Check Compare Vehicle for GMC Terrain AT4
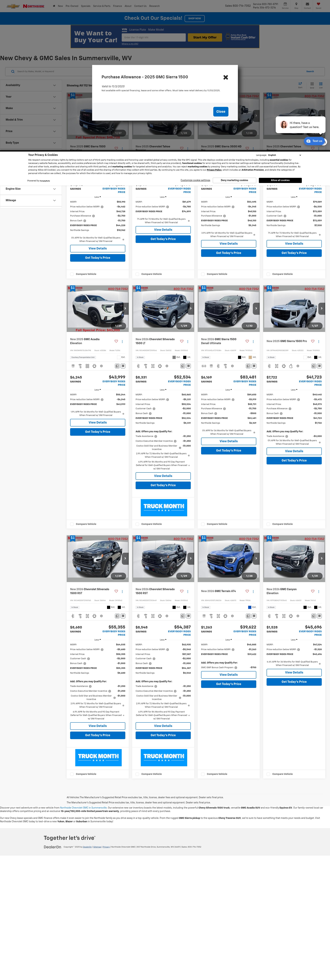330x980 pixels. [x=203, y=774]
